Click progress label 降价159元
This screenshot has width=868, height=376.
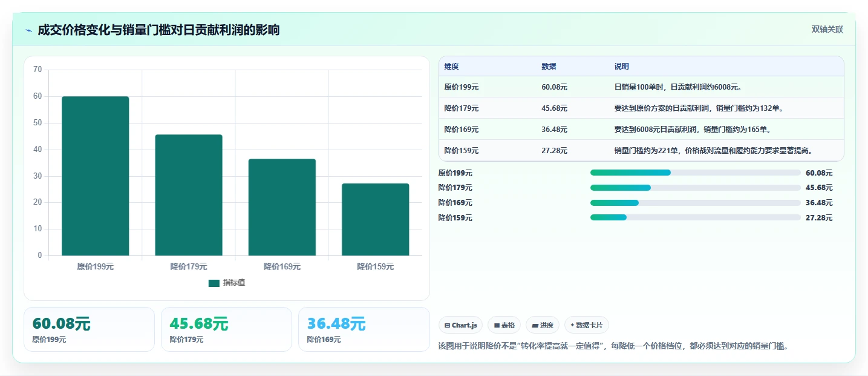pos(455,218)
